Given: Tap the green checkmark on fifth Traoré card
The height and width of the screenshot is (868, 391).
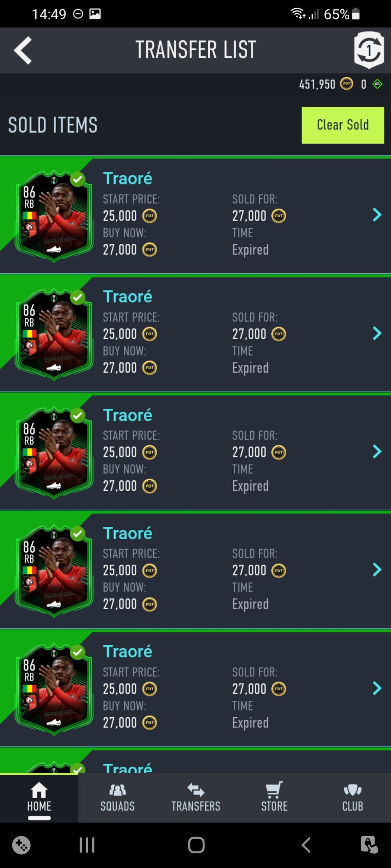Looking at the screenshot, I should (78, 652).
